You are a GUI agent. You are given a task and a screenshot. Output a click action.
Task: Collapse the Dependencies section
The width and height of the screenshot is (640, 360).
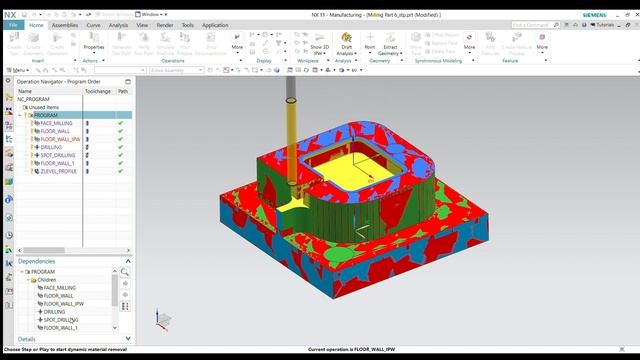[x=128, y=261]
